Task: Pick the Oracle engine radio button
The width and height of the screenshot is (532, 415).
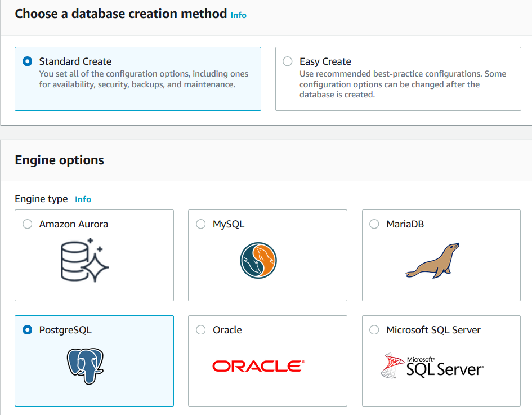Action: (x=201, y=330)
